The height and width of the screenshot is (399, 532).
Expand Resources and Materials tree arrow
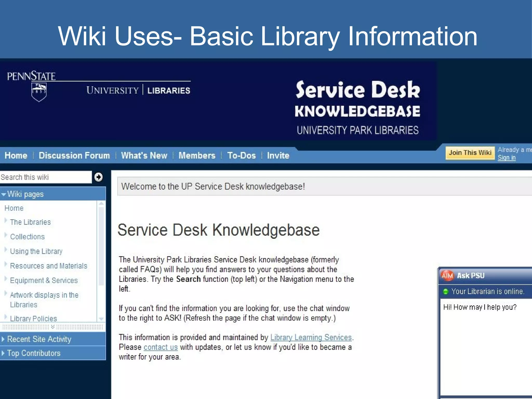6,264
